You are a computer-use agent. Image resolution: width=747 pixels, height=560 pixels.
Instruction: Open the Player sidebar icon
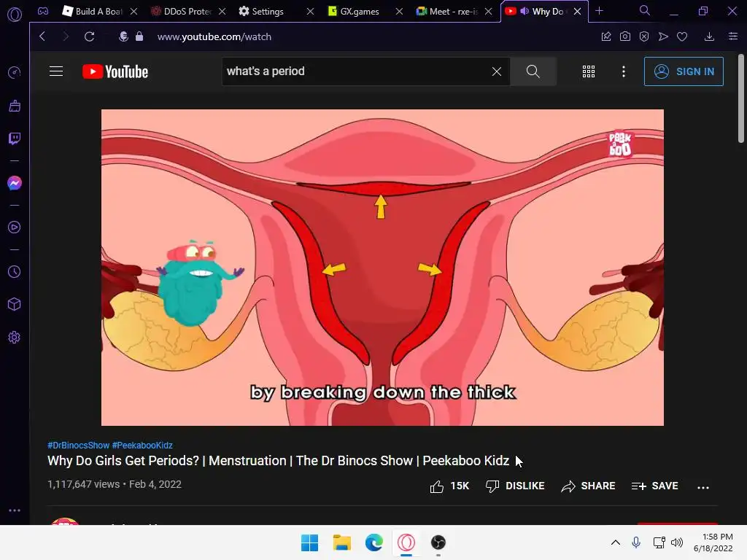[15, 227]
